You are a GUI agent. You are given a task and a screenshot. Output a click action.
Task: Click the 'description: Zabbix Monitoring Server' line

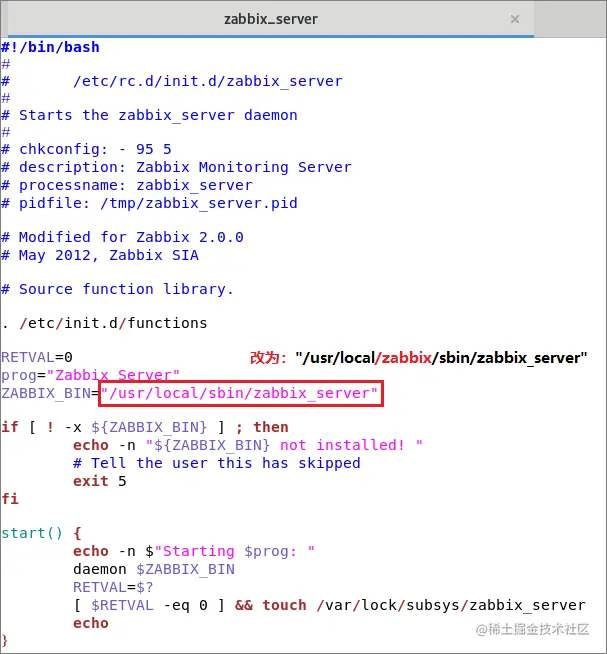pyautogui.click(x=176, y=167)
